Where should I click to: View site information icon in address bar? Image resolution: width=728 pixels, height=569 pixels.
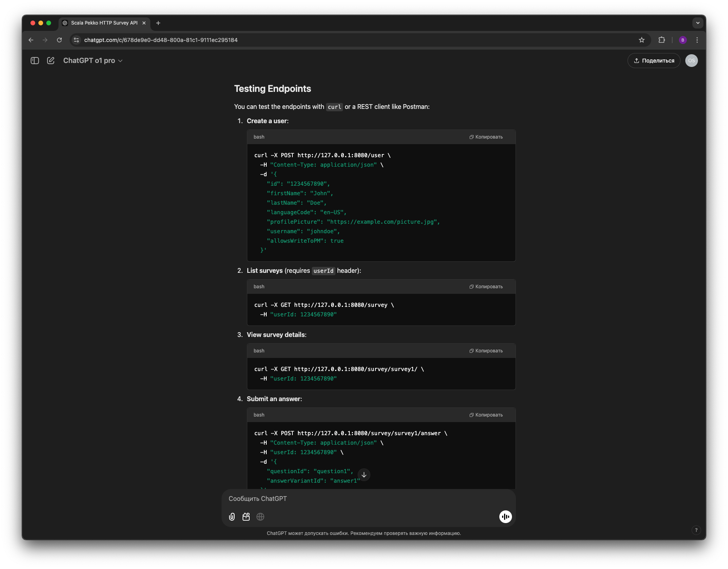pos(77,40)
